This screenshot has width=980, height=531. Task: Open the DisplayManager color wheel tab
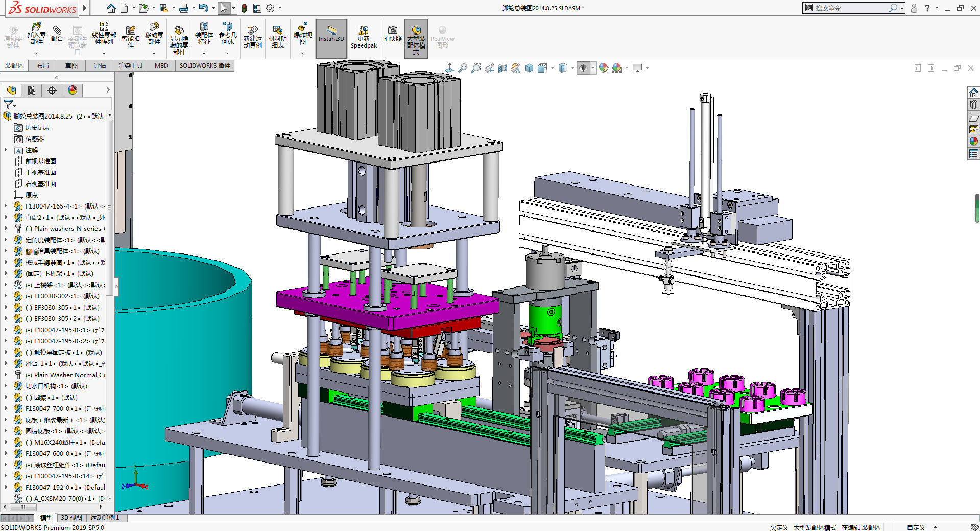73,90
